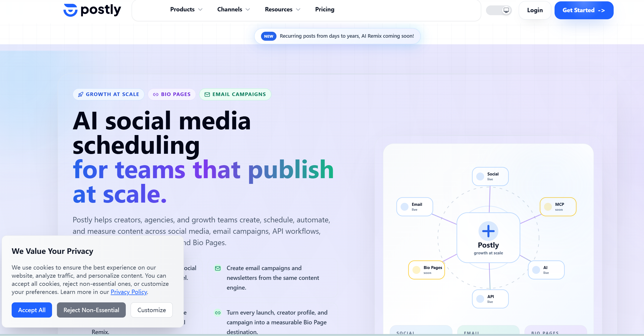This screenshot has width=644, height=336.
Task: Click the API node label in diagram
Action: [491, 297]
